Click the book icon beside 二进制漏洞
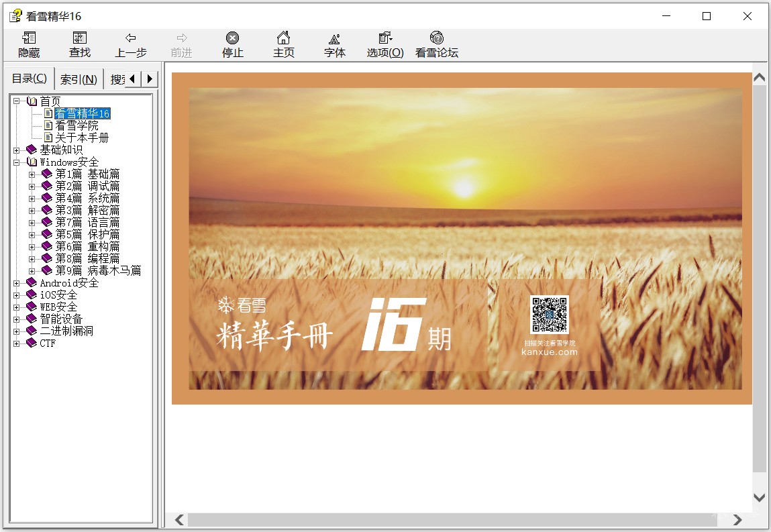771x532 pixels. pyautogui.click(x=32, y=331)
